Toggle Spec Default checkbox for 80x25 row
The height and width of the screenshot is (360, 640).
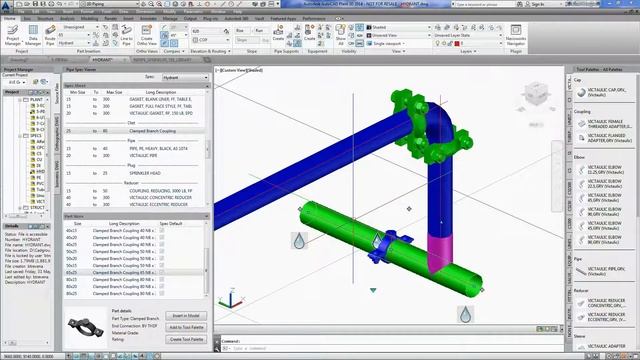(162, 293)
